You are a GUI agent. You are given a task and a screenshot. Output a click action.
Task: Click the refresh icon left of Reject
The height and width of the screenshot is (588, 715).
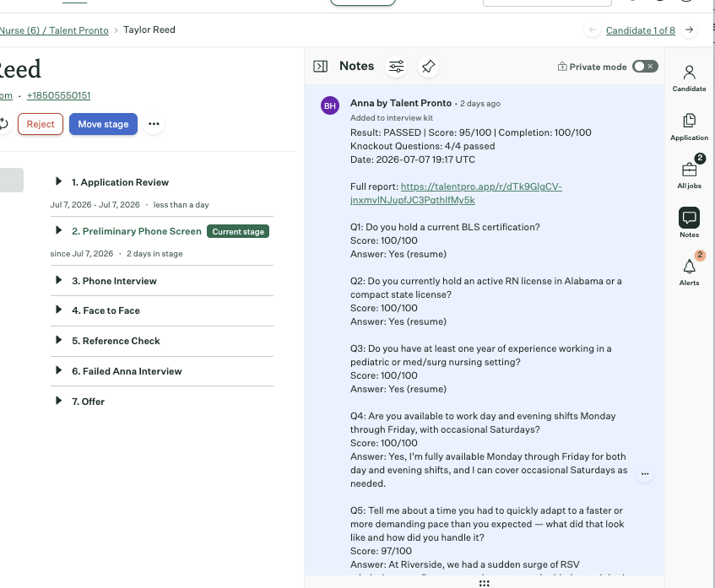[x=3, y=124]
